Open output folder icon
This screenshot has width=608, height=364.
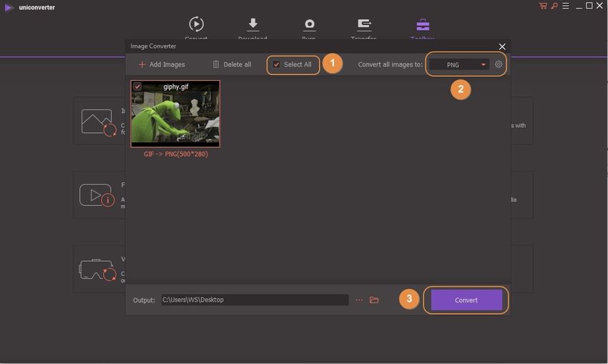point(374,300)
